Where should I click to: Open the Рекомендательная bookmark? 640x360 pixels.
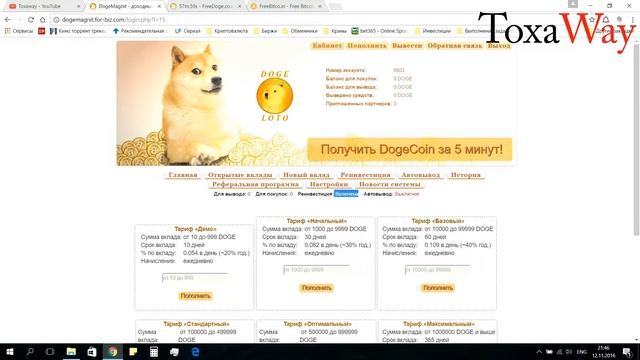139,31
